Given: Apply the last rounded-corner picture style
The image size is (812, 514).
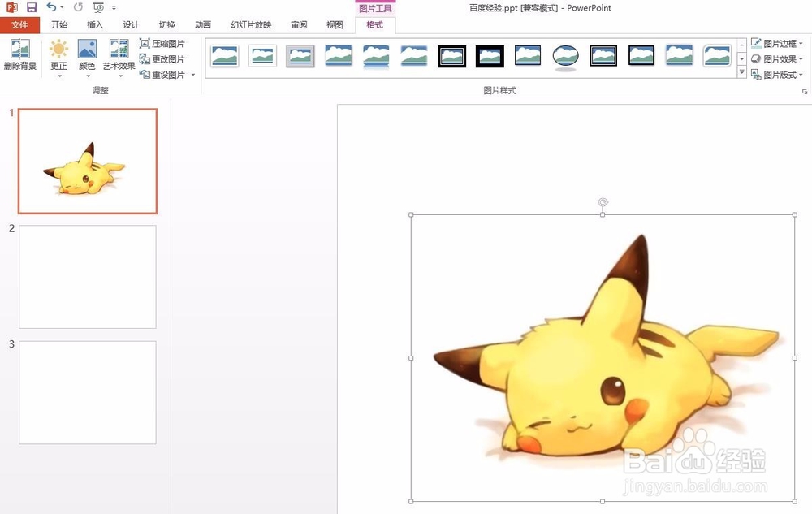Looking at the screenshot, I should tap(717, 56).
